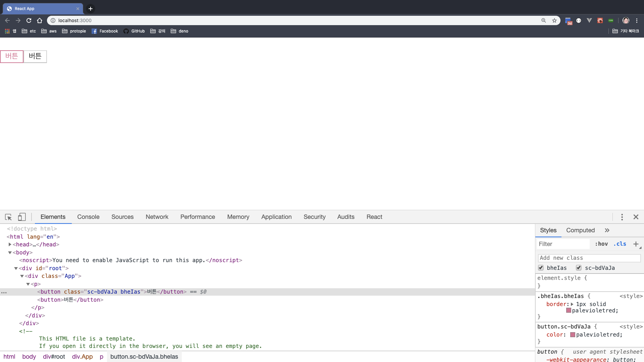Click the pink-bordered 버튼 button

point(12,56)
